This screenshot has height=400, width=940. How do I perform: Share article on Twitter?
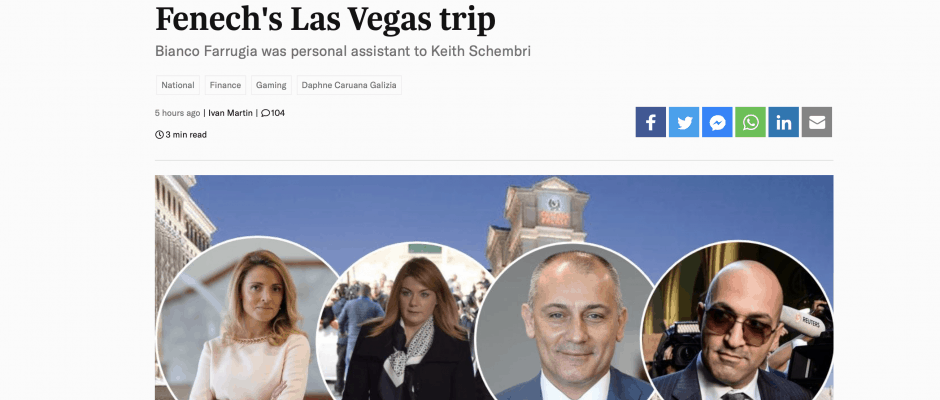click(684, 122)
